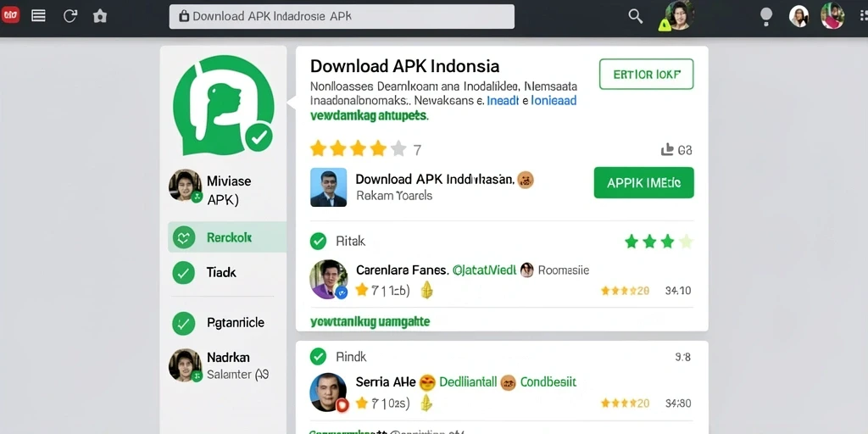Image resolution: width=868 pixels, height=434 pixels.
Task: Reload the page with the refresh icon
Action: [x=70, y=15]
